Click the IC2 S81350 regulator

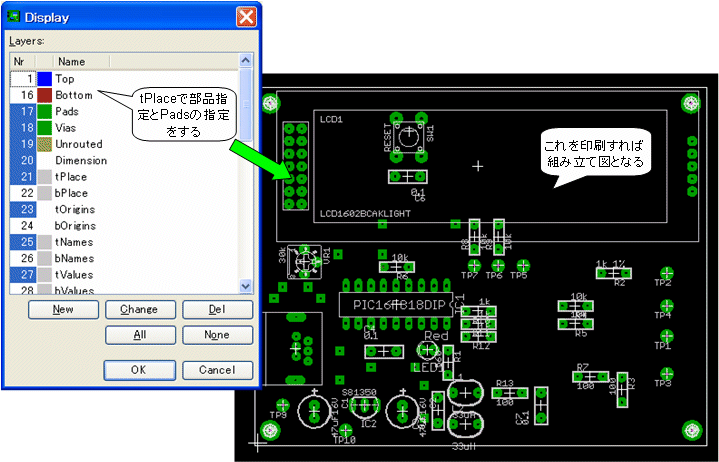pyautogui.click(x=365, y=405)
